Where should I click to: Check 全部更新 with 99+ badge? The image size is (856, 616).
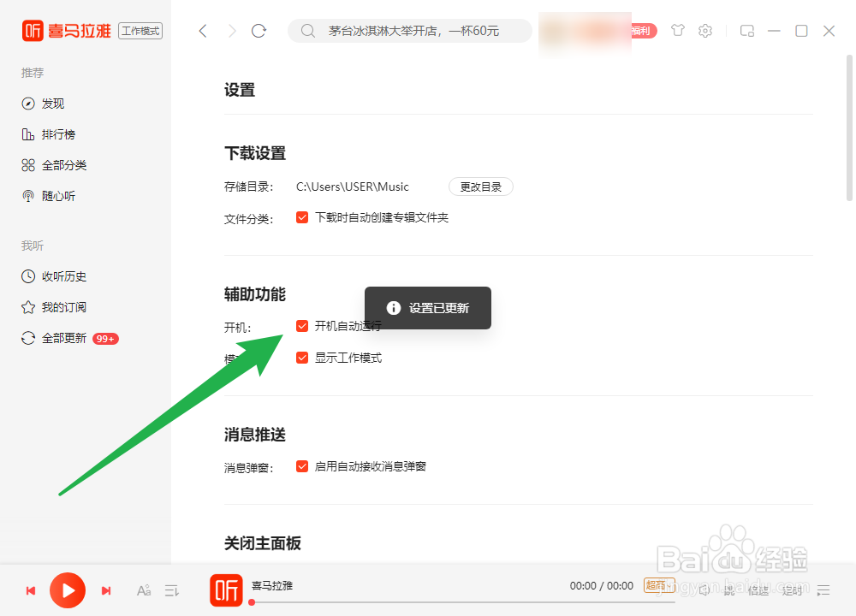tap(54, 337)
